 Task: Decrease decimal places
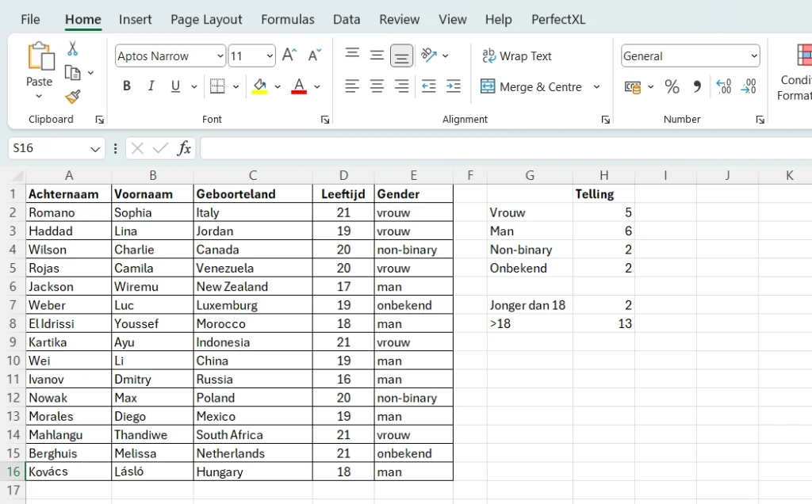[749, 87]
